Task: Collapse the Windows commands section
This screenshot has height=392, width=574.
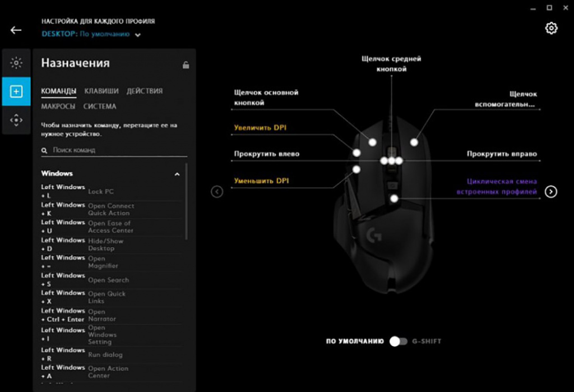Action: point(177,174)
